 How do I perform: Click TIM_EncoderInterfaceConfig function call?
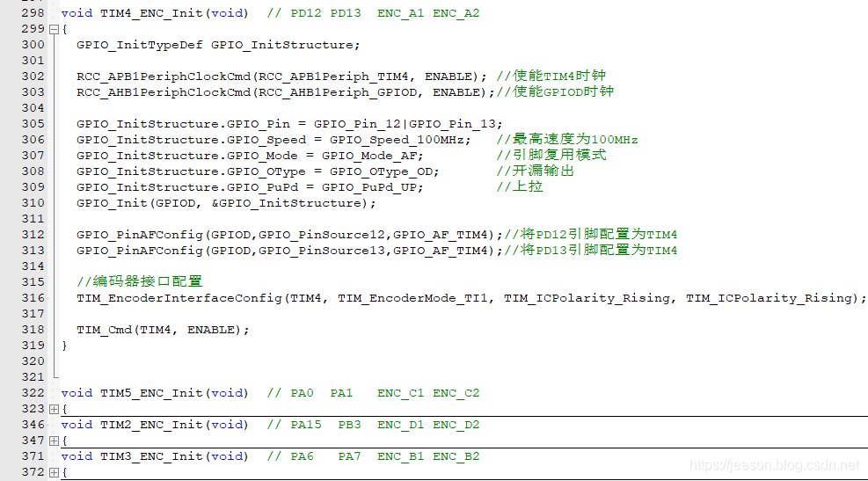[x=179, y=298]
